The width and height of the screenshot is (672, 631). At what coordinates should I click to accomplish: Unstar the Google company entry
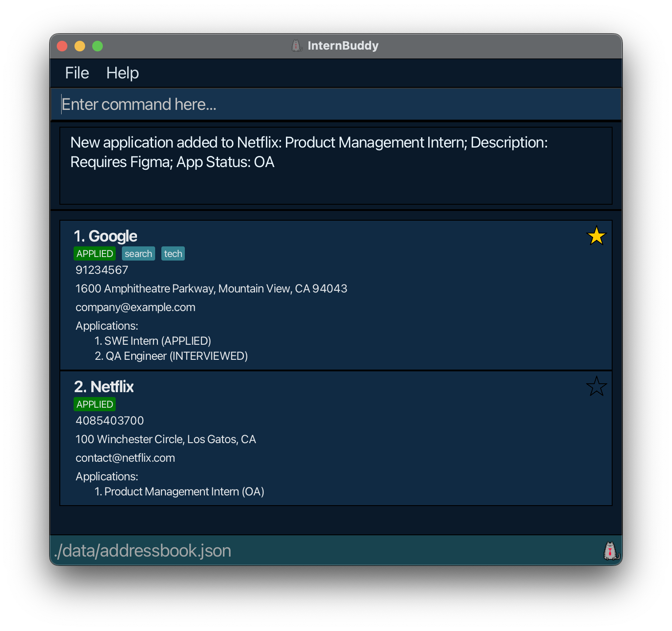click(x=596, y=236)
